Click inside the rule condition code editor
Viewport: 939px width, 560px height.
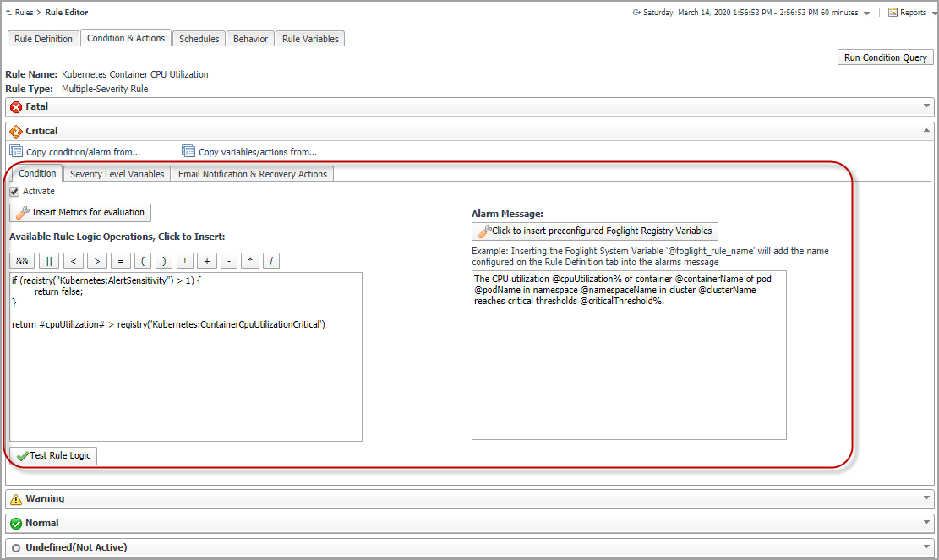coord(186,356)
